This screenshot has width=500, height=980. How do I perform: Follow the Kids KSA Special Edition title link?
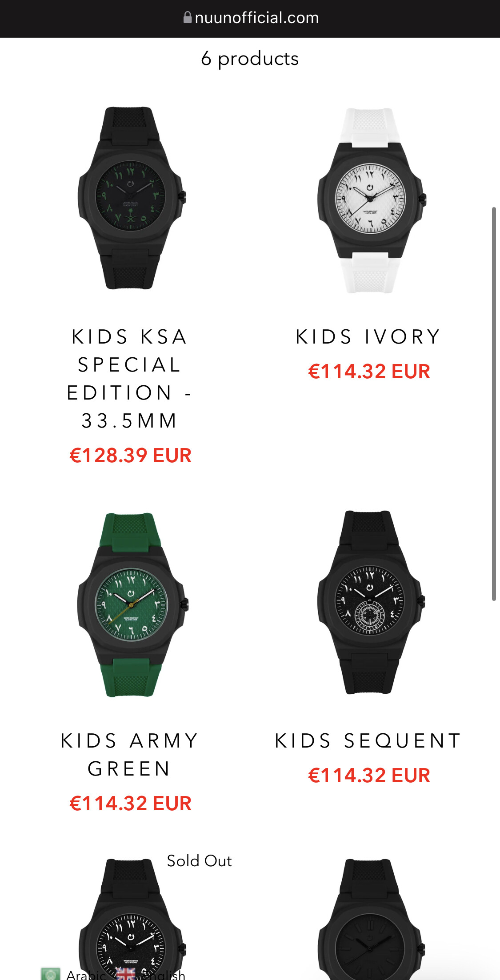click(129, 378)
